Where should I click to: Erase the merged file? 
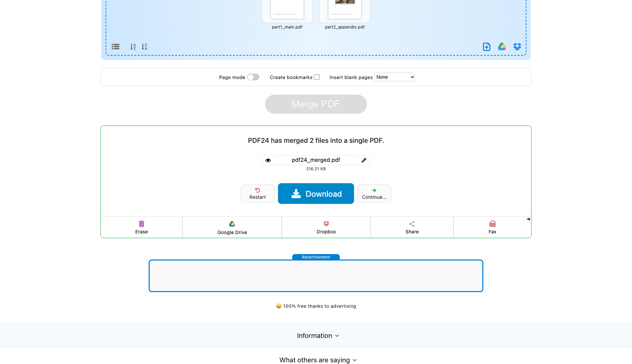coord(142,227)
